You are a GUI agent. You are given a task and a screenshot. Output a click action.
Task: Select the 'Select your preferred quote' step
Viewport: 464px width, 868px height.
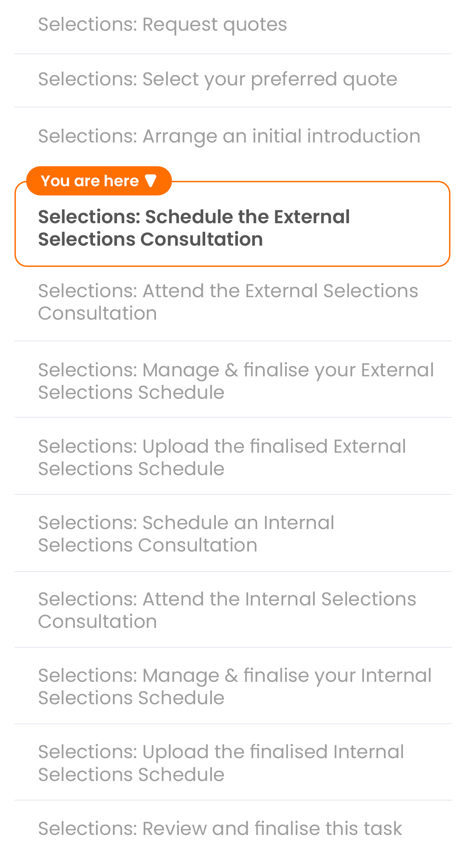[217, 79]
